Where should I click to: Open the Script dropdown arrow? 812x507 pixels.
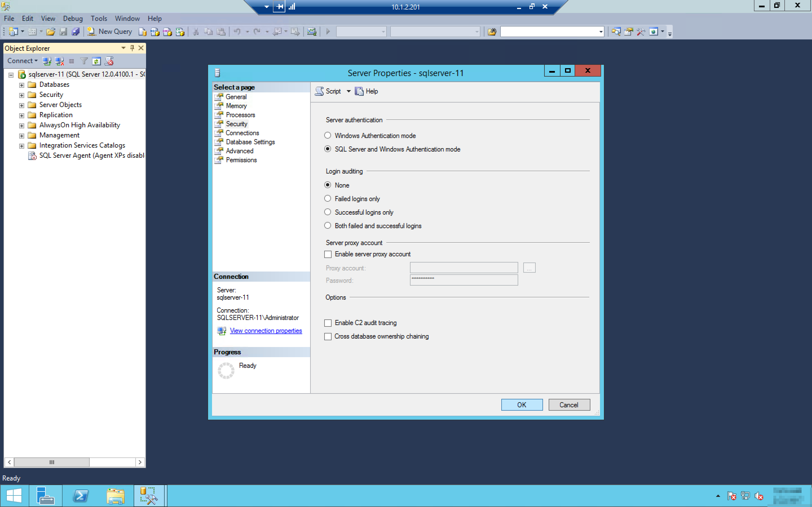pos(348,91)
